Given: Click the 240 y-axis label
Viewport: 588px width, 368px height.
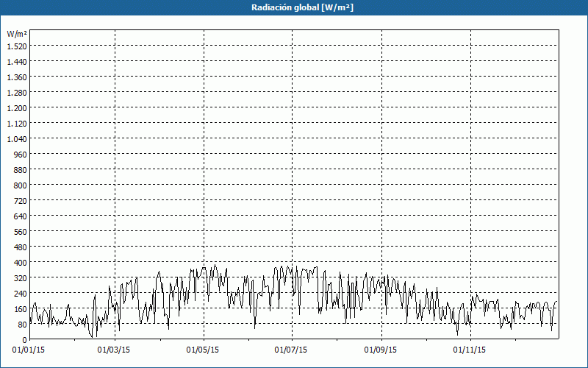Looking at the screenshot, I should coord(21,294).
